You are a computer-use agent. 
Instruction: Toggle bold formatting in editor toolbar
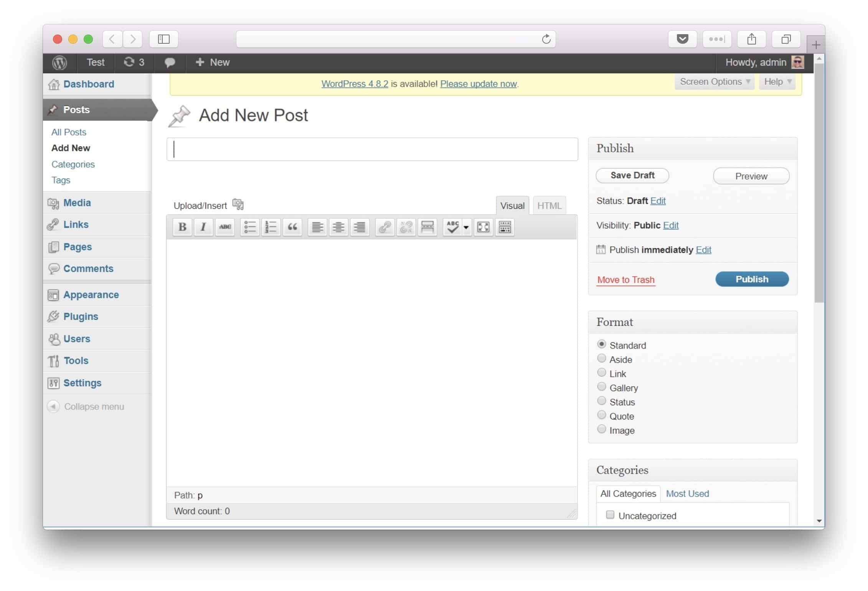click(182, 227)
